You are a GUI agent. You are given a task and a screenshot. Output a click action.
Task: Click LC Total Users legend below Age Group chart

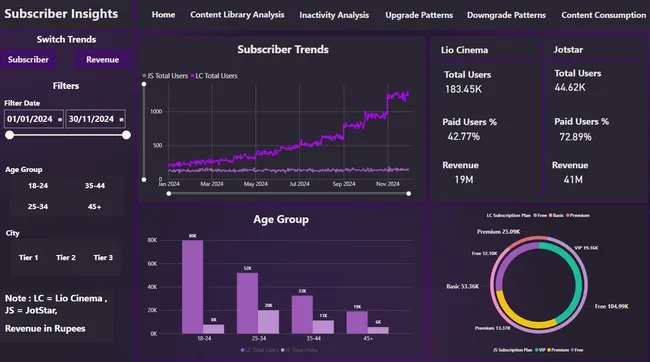(x=260, y=350)
